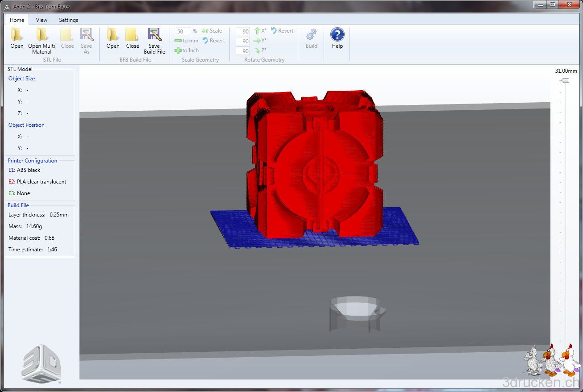Click Save Build File icon
This screenshot has height=392, width=583.
click(x=154, y=34)
